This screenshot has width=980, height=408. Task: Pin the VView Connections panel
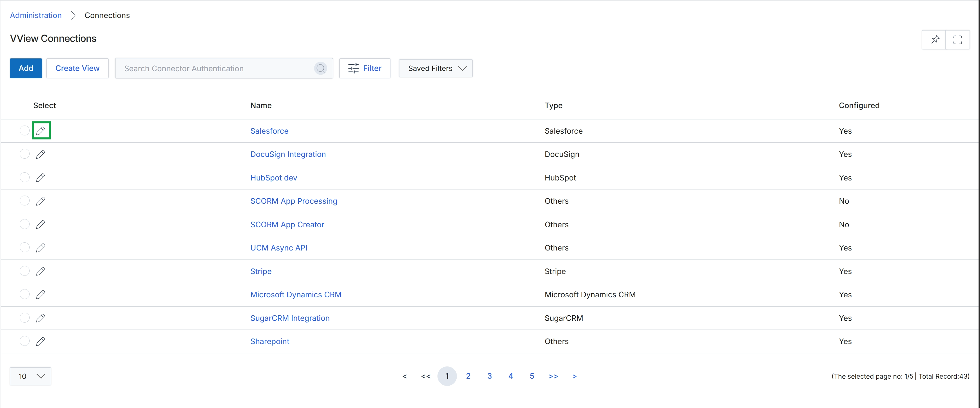point(935,39)
